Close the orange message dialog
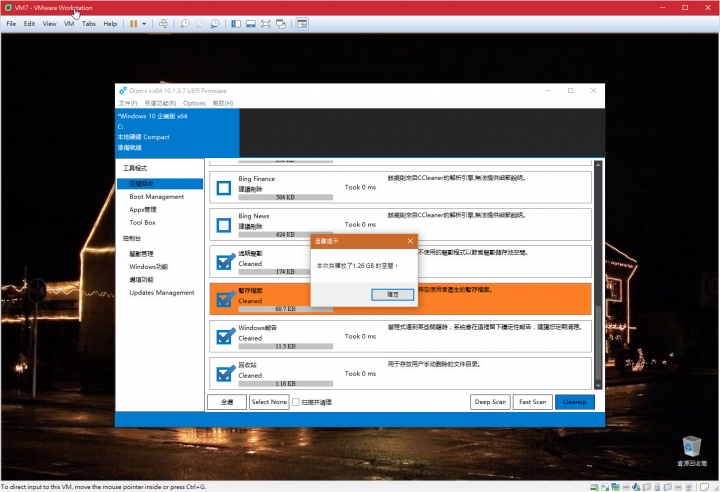This screenshot has height=492, width=720. (x=410, y=241)
